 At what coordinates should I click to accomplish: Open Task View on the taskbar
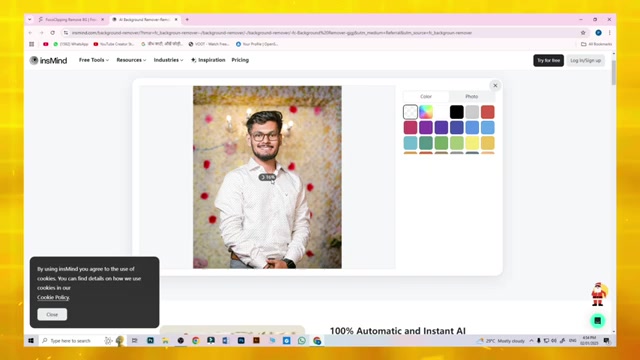(134, 340)
